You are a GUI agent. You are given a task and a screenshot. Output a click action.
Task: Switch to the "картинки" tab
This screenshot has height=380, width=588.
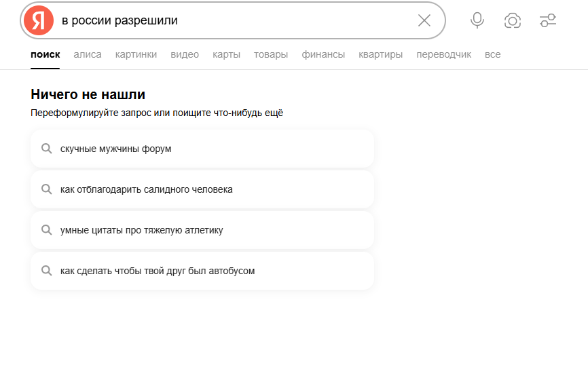[x=136, y=54]
